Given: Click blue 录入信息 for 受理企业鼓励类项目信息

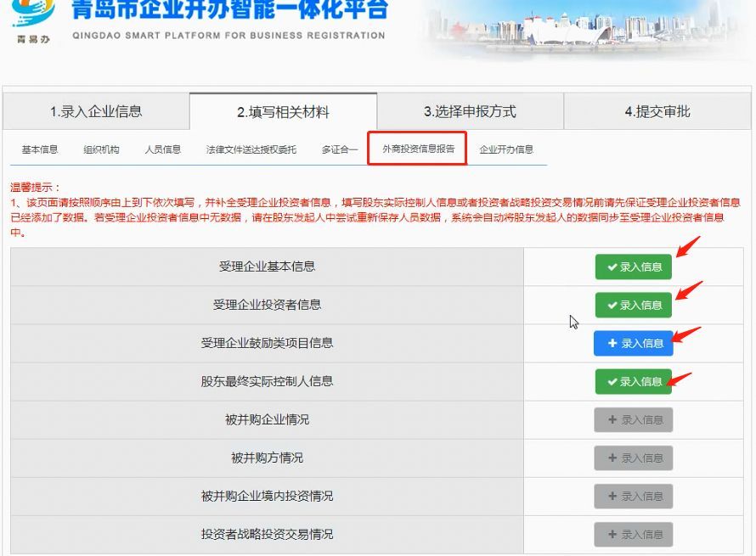Looking at the screenshot, I should pos(633,344).
